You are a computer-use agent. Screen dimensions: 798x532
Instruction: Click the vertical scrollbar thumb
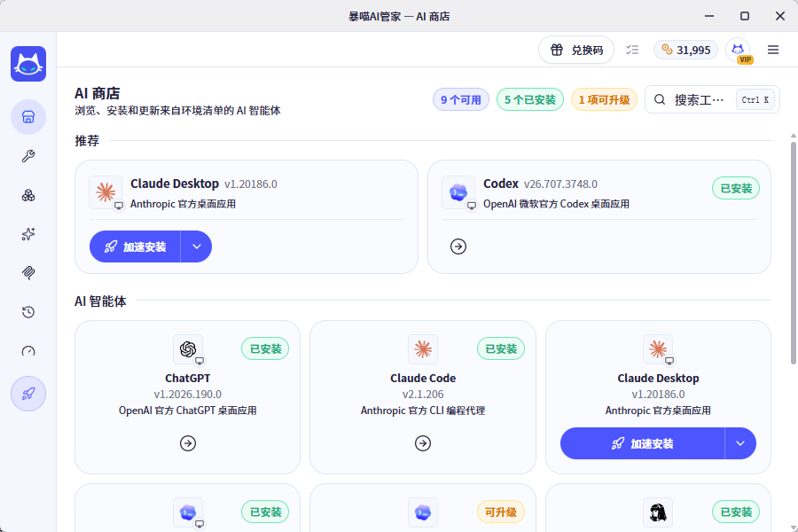(793, 253)
